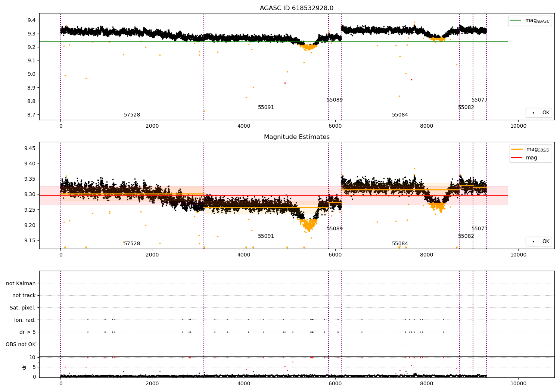Click x-tick 8000 under the middle plot
Screen dimensions: 560x392
click(427, 255)
